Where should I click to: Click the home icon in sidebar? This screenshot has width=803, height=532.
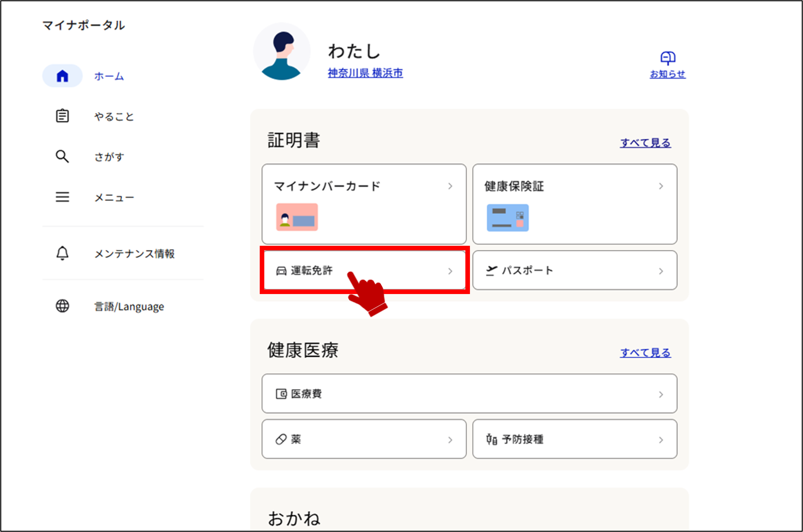tap(62, 76)
